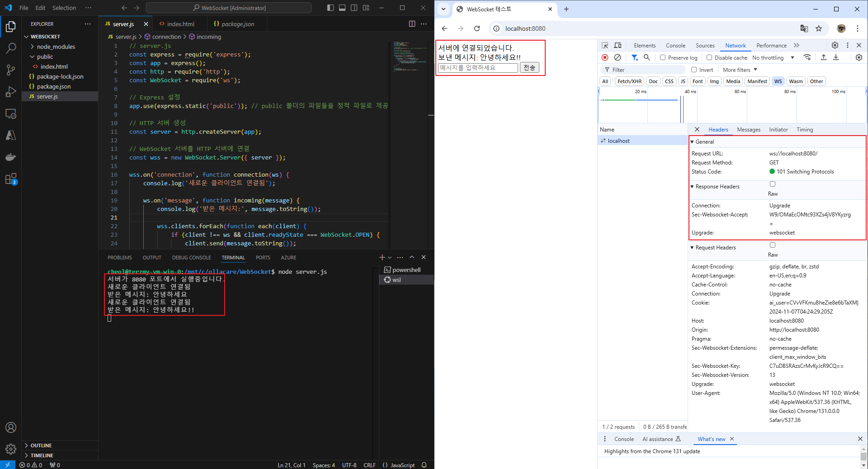Reload the localhost:8080 page in Chrome
The width and height of the screenshot is (868, 469).
tap(476, 28)
